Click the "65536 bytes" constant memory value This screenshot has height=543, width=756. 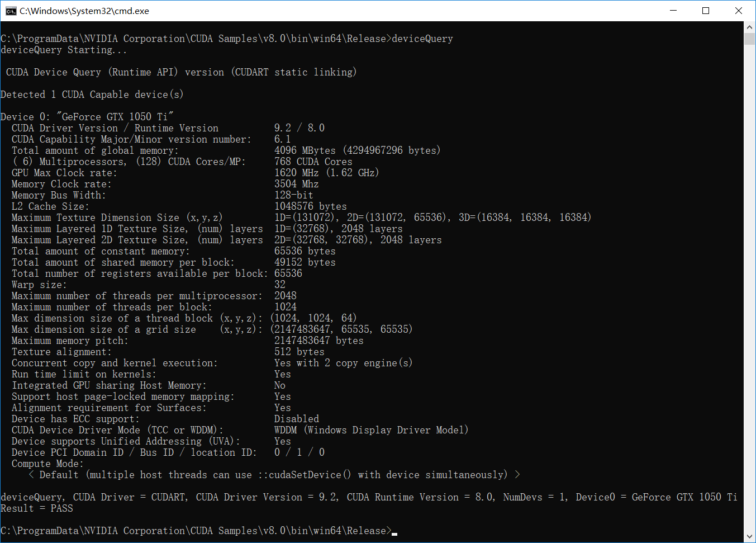tap(305, 251)
